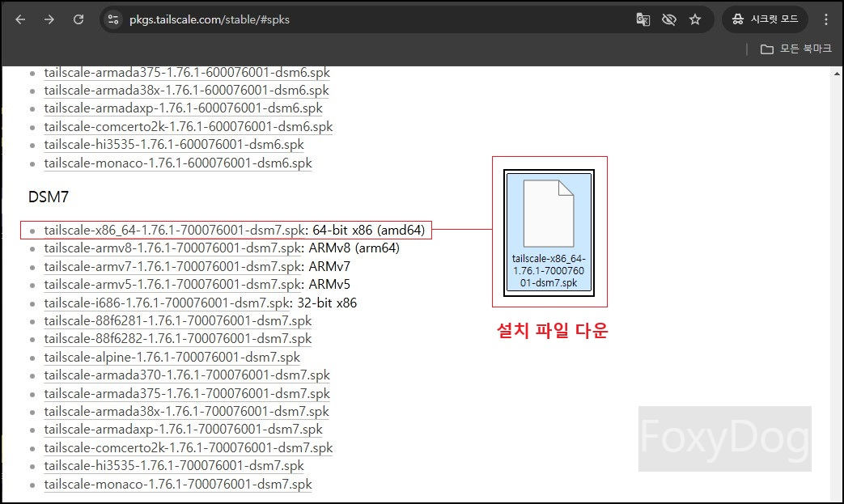Open the translate page icon
The height and width of the screenshot is (504, 844).
click(x=643, y=20)
